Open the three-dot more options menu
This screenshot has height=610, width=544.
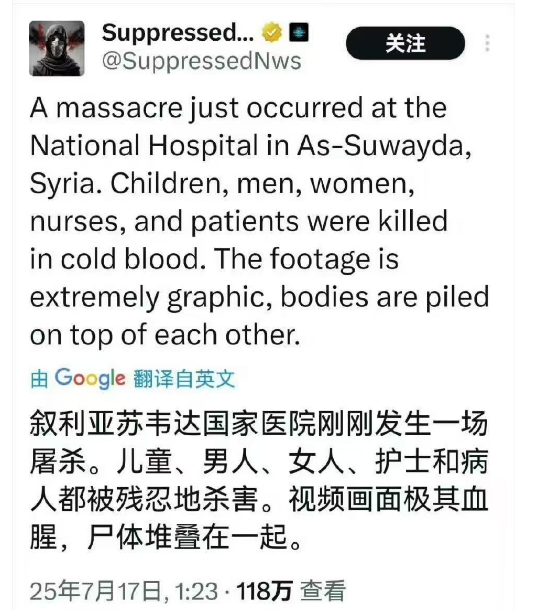click(x=488, y=43)
